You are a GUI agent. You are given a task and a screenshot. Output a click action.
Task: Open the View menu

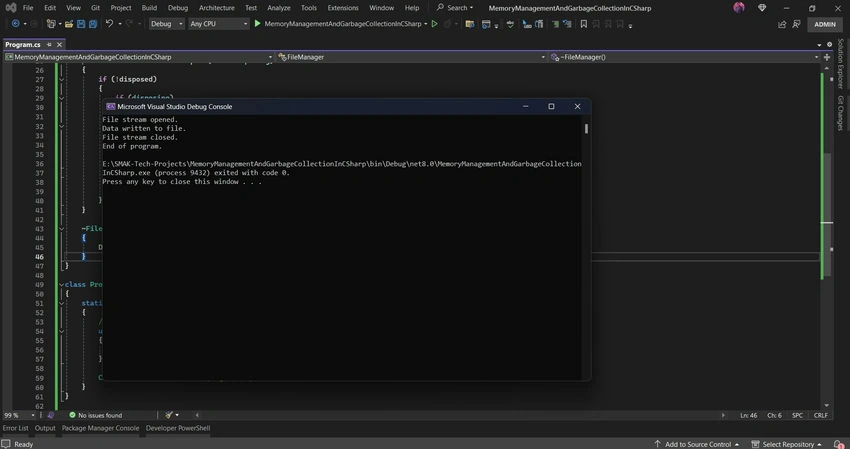point(73,8)
